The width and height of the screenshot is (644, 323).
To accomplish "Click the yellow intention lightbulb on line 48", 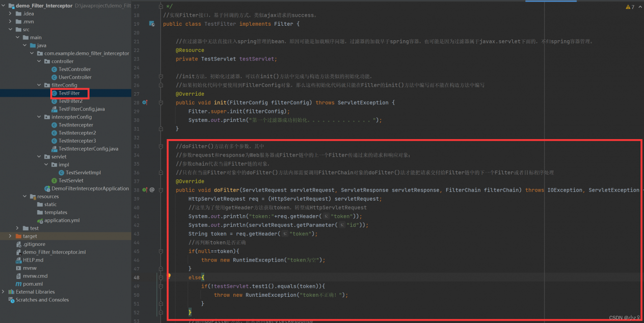I will tap(169, 277).
